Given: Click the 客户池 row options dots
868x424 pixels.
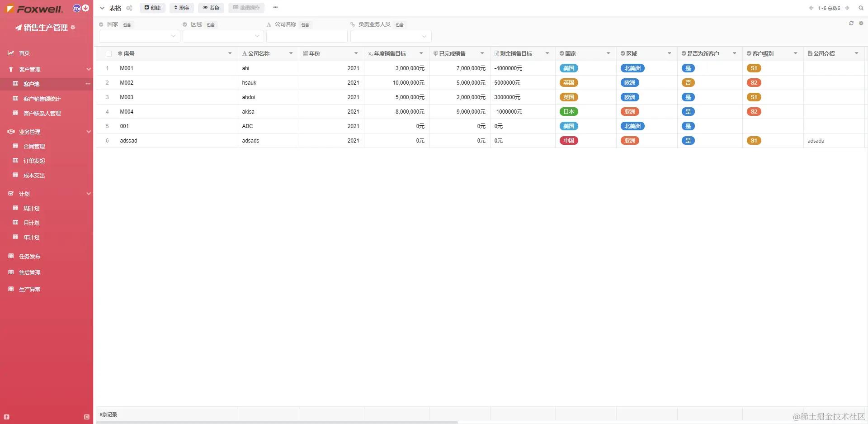Looking at the screenshot, I should tap(88, 84).
